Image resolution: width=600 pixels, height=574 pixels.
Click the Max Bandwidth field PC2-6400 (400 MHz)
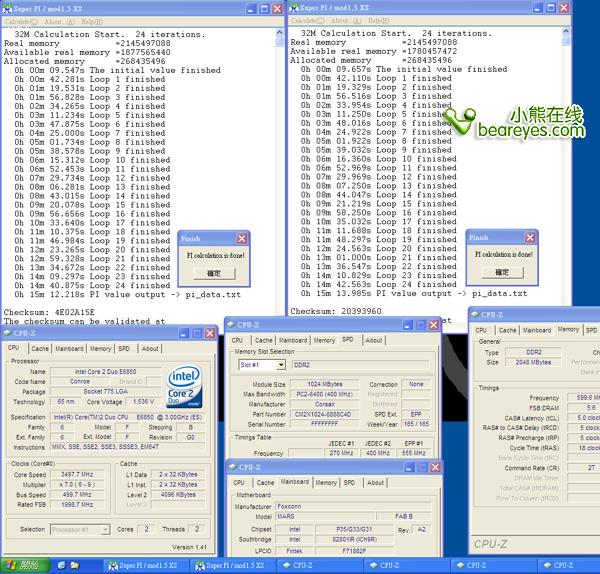tap(324, 394)
